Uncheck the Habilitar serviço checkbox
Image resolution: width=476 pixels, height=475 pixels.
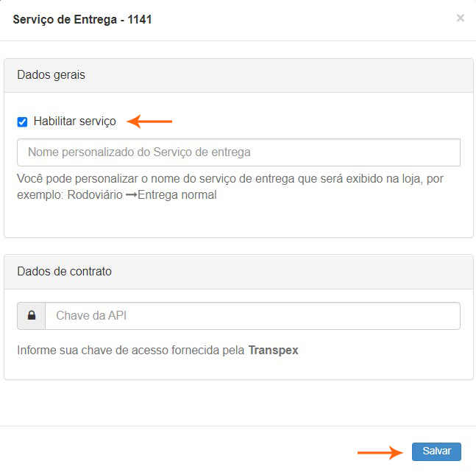22,122
